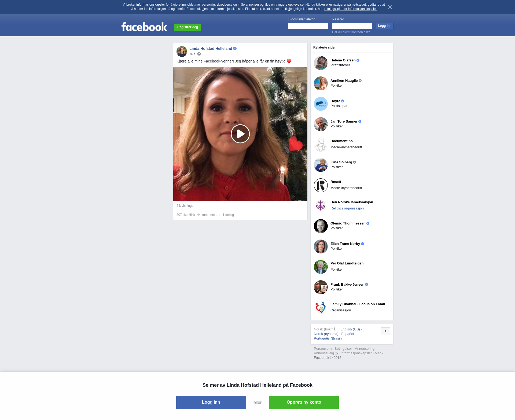Open the Facebook logo home link
Image resolution: width=515 pixels, height=420 pixels.
point(144,27)
